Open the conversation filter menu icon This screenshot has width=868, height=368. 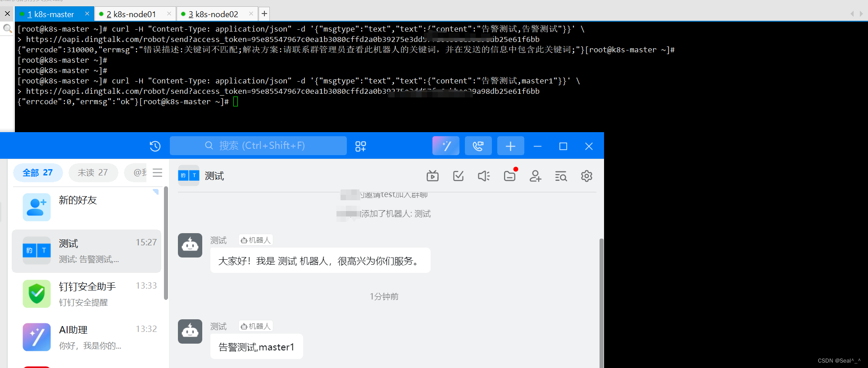[157, 173]
